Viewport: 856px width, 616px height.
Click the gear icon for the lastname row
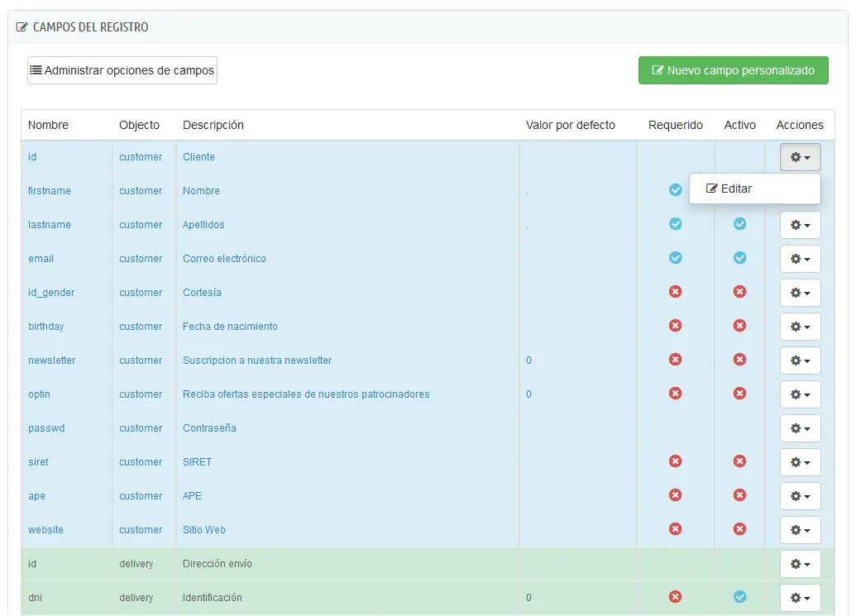click(x=800, y=225)
